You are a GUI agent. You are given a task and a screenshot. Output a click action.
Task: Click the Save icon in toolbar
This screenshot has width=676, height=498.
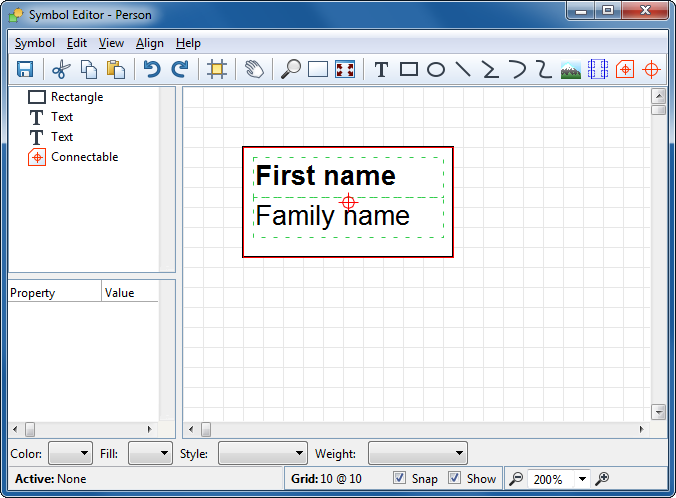[x=25, y=69]
